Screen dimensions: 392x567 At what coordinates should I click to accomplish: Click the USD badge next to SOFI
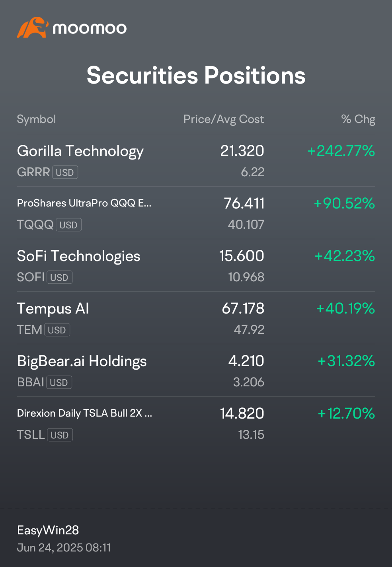tap(59, 277)
